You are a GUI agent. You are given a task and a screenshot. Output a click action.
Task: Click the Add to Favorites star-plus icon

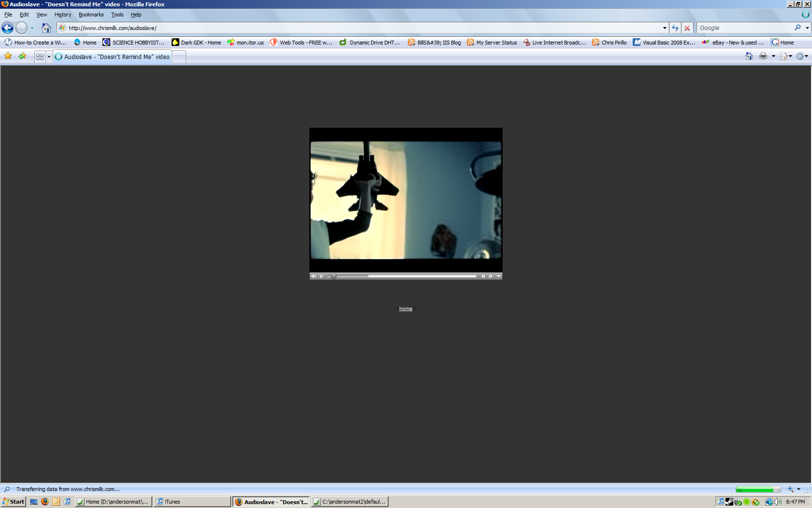pos(22,56)
